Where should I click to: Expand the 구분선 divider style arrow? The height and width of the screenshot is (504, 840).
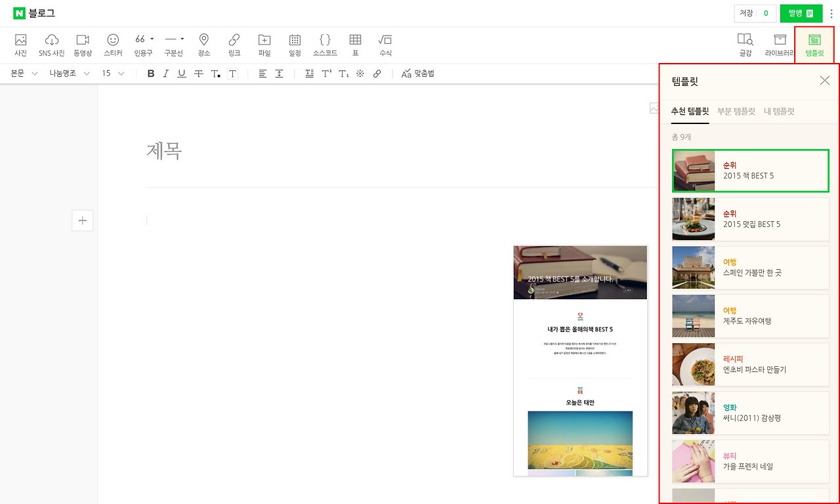(182, 39)
